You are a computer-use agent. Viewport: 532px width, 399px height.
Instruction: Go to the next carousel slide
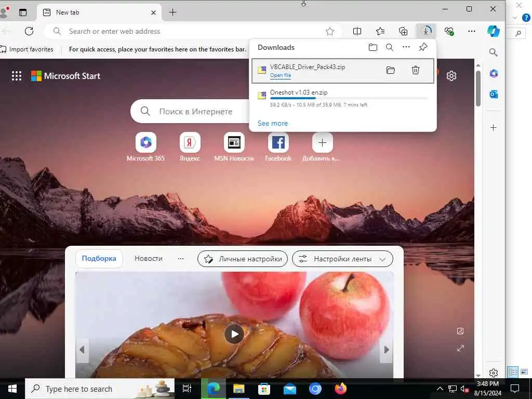pyautogui.click(x=387, y=350)
